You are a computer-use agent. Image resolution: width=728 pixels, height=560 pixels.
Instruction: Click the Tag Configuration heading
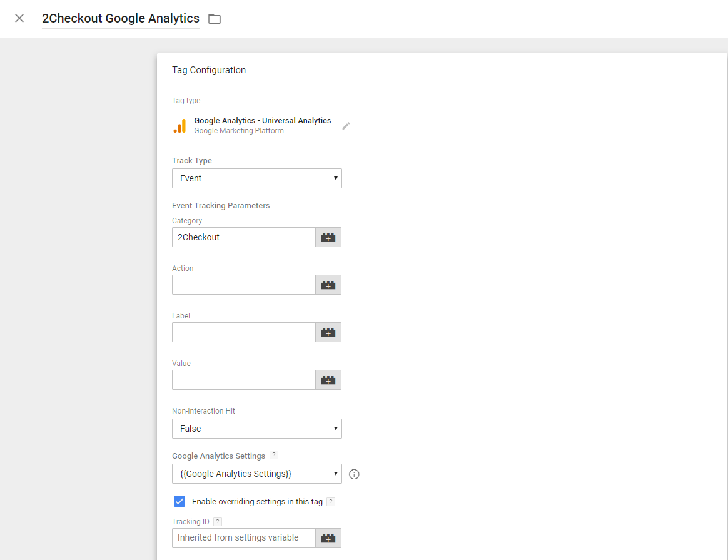click(209, 70)
